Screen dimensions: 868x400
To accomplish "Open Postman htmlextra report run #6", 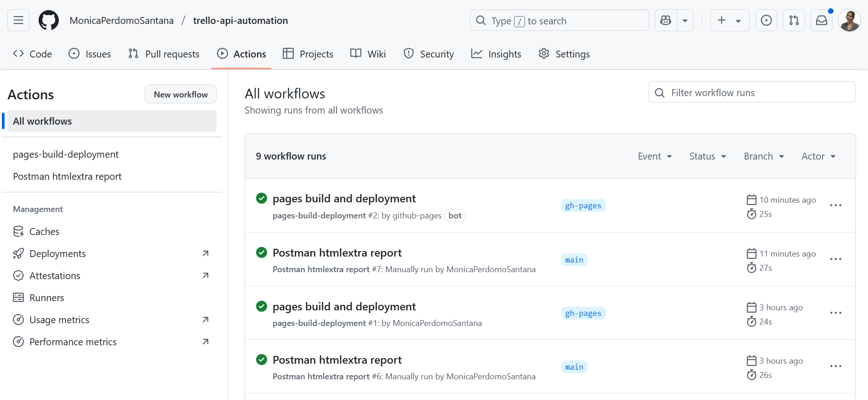I will pyautogui.click(x=337, y=360).
